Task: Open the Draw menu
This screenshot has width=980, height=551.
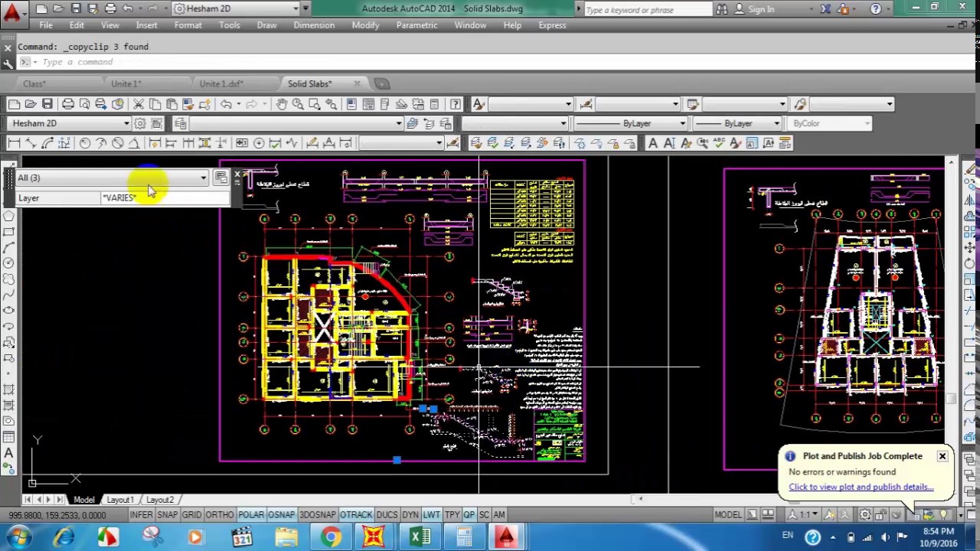Action: 266,25
